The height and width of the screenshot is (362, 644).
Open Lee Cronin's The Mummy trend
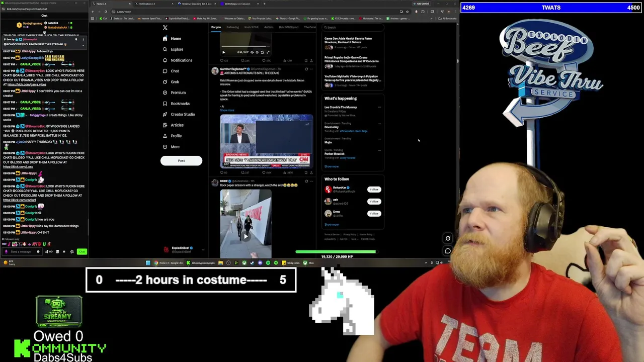pyautogui.click(x=341, y=107)
